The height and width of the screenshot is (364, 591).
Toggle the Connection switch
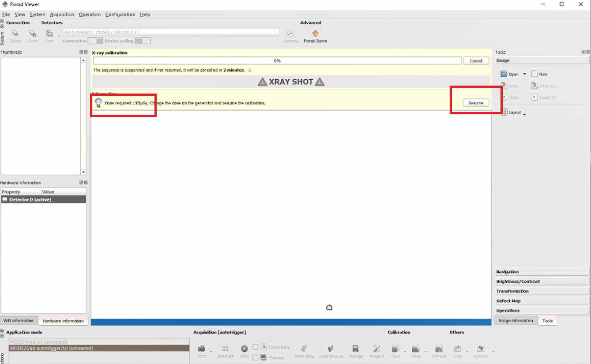(95, 41)
